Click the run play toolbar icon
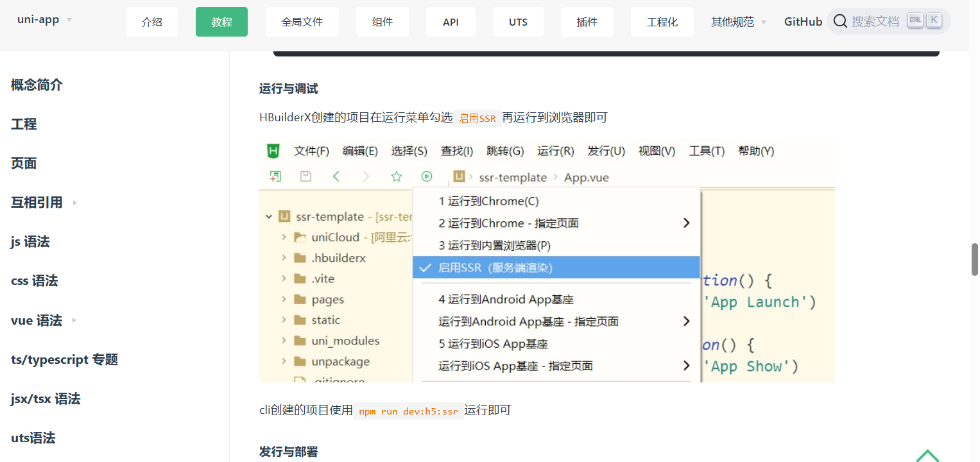This screenshot has width=980, height=462. point(427,176)
